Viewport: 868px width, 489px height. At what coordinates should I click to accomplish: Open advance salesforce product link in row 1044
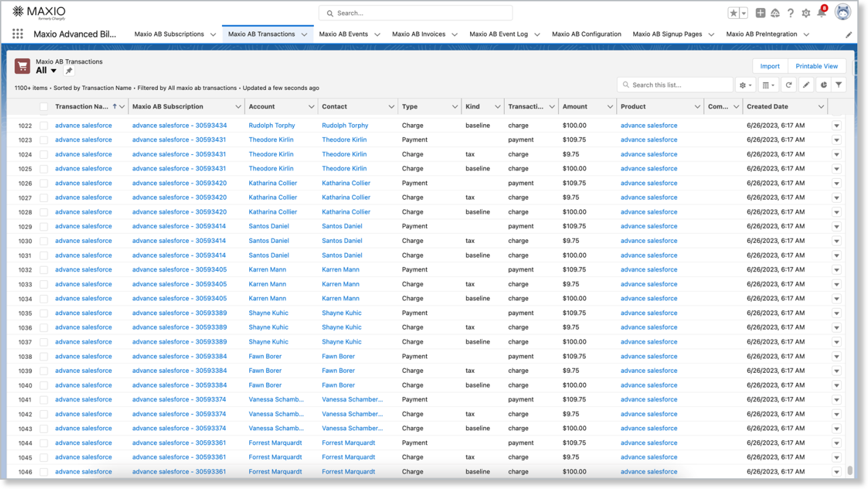[649, 443]
